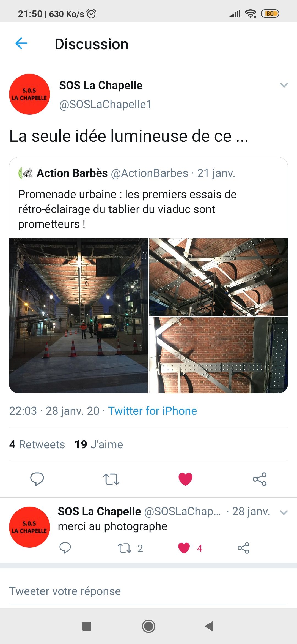Open reply on main tweet

pyautogui.click(x=37, y=479)
